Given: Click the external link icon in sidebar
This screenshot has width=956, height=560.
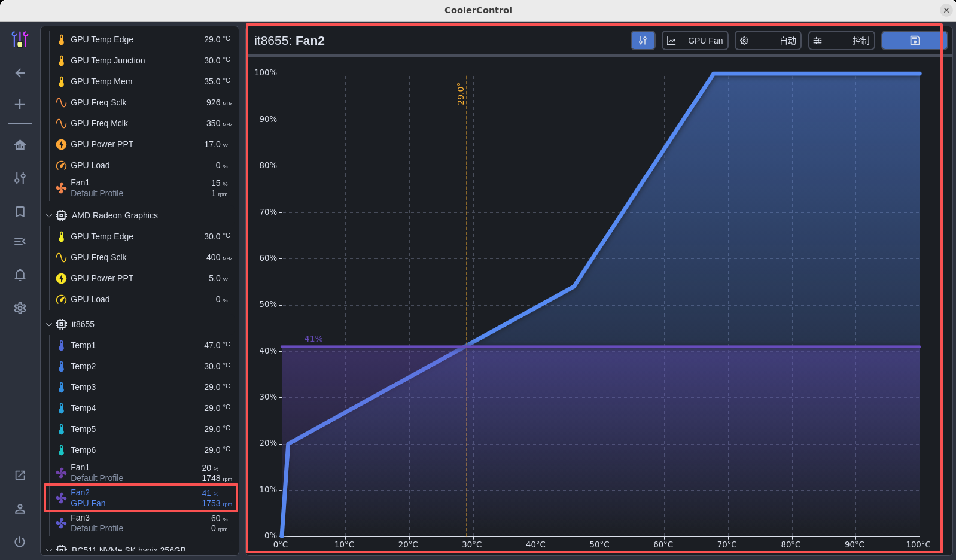Looking at the screenshot, I should [x=20, y=475].
